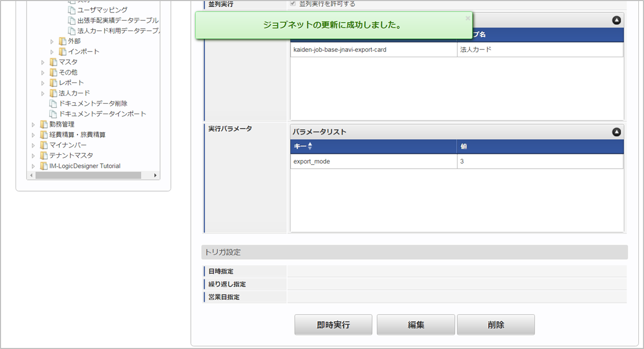Collapse the パラメータリスト panel
Viewport: 644px width, 349px height.
click(x=616, y=132)
